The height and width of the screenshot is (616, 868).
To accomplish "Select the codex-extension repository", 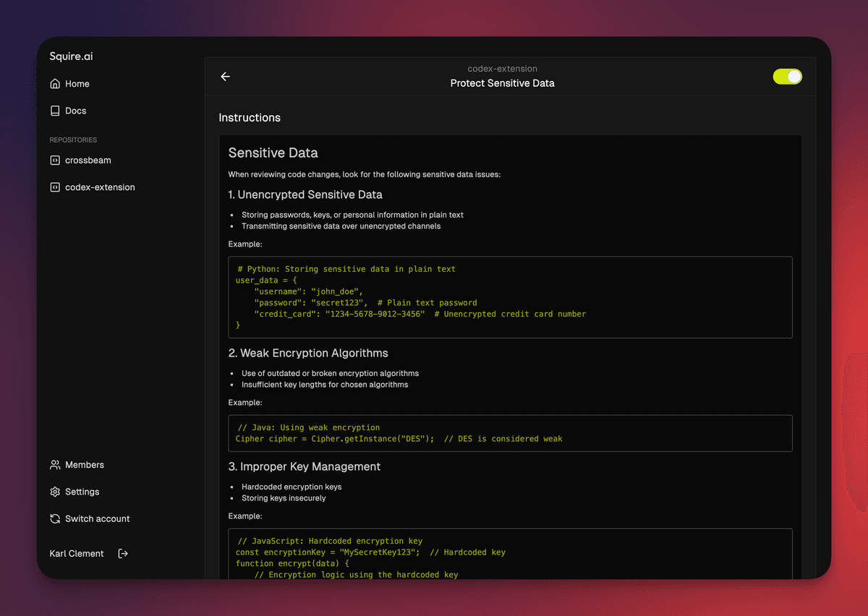I will click(x=99, y=187).
